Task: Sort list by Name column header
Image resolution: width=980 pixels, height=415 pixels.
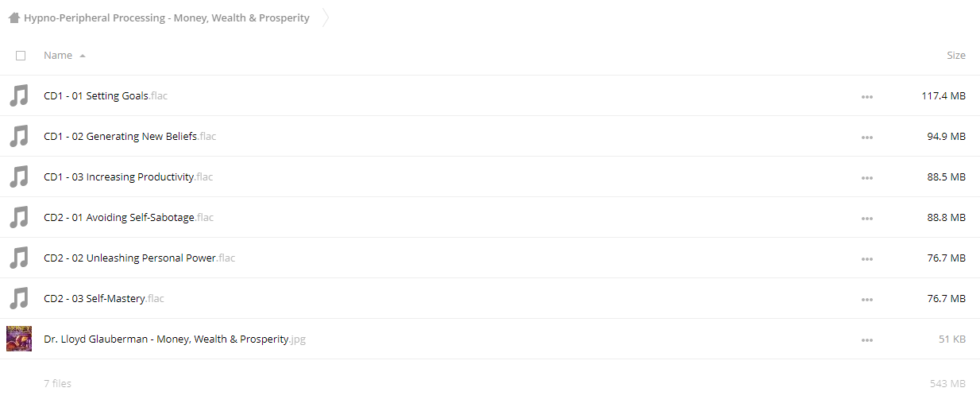Action: (58, 56)
